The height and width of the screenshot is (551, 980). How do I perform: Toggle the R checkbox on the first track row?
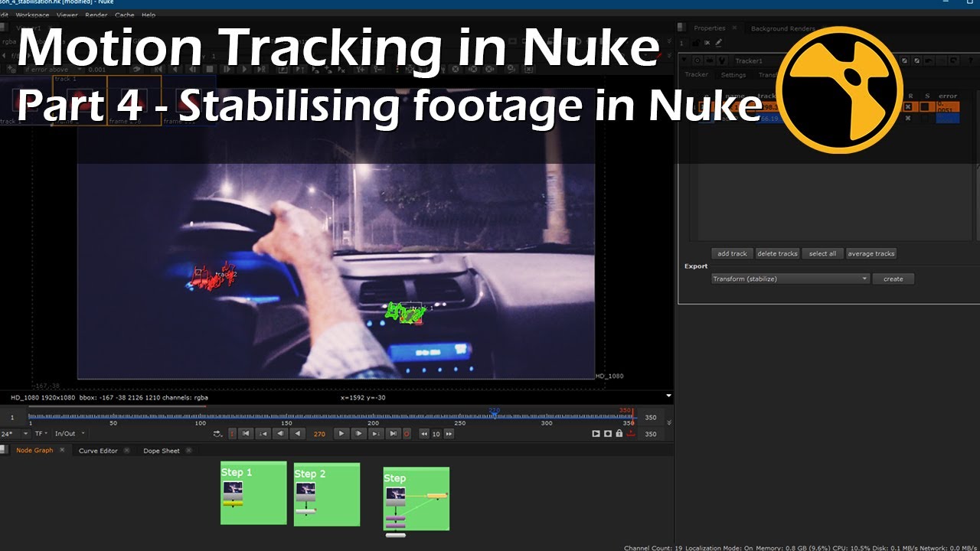point(908,107)
